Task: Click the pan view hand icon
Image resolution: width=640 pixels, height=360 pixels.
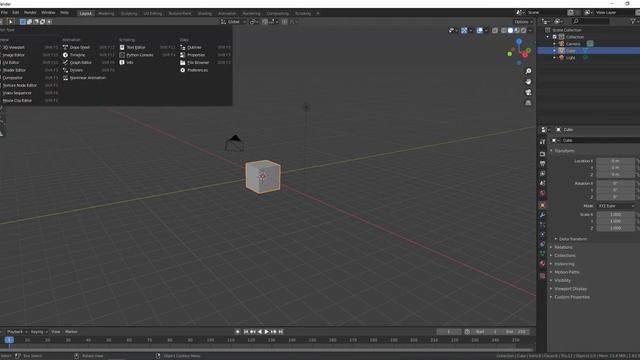Action: coord(528,82)
